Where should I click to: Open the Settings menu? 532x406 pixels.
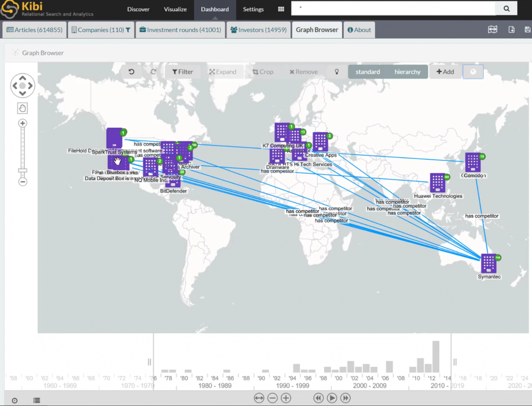(x=253, y=9)
